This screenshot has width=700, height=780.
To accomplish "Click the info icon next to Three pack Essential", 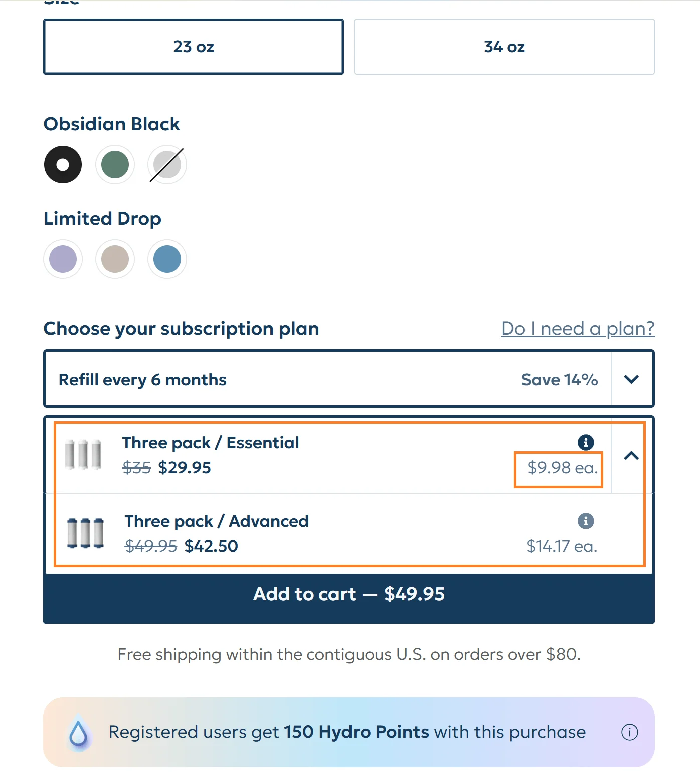I will point(585,443).
